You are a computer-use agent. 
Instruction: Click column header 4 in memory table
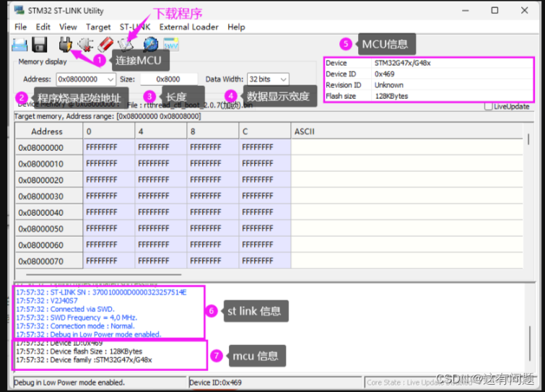click(x=161, y=131)
